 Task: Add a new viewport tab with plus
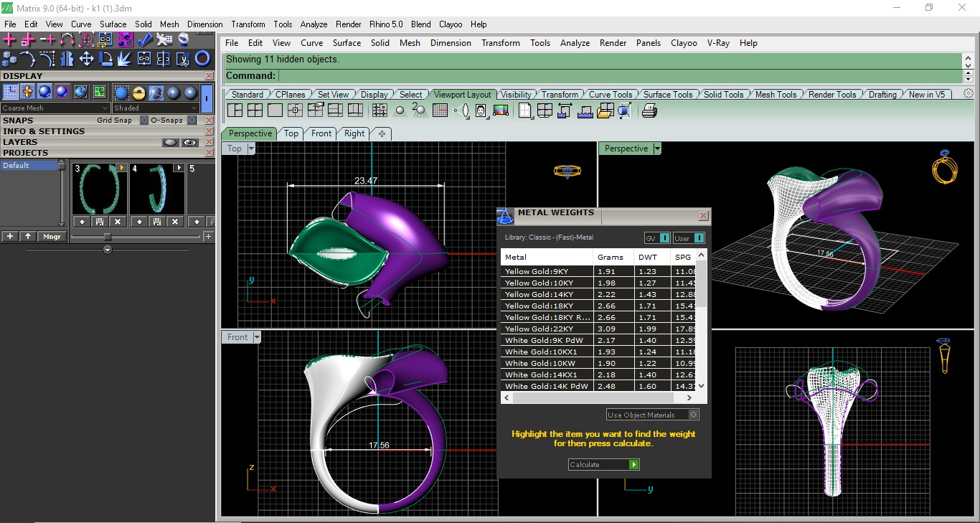382,133
